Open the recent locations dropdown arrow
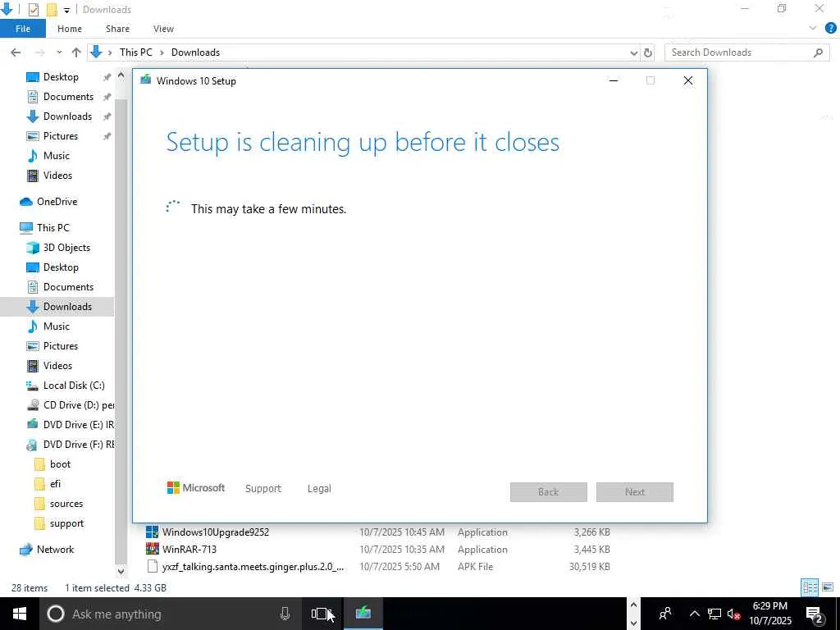Image resolution: width=840 pixels, height=630 pixels. 59,52
